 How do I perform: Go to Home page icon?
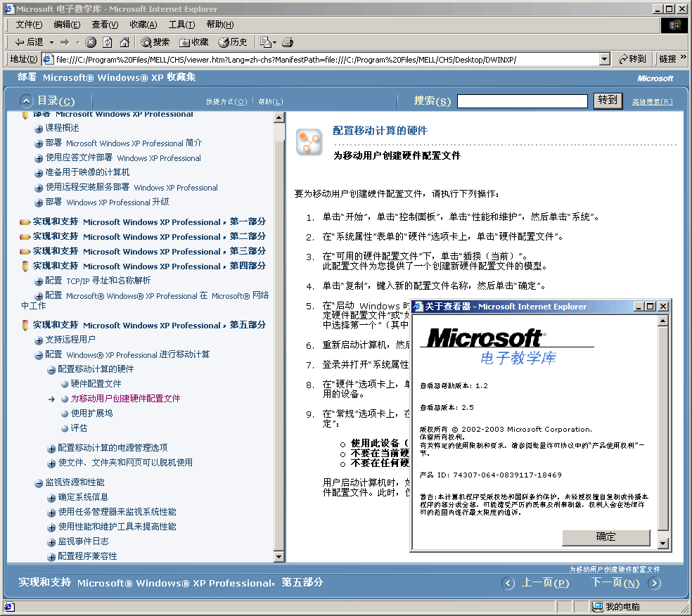tap(125, 42)
